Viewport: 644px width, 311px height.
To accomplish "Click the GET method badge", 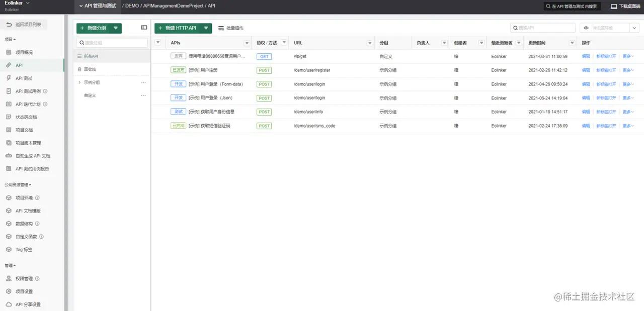I will [x=264, y=57].
